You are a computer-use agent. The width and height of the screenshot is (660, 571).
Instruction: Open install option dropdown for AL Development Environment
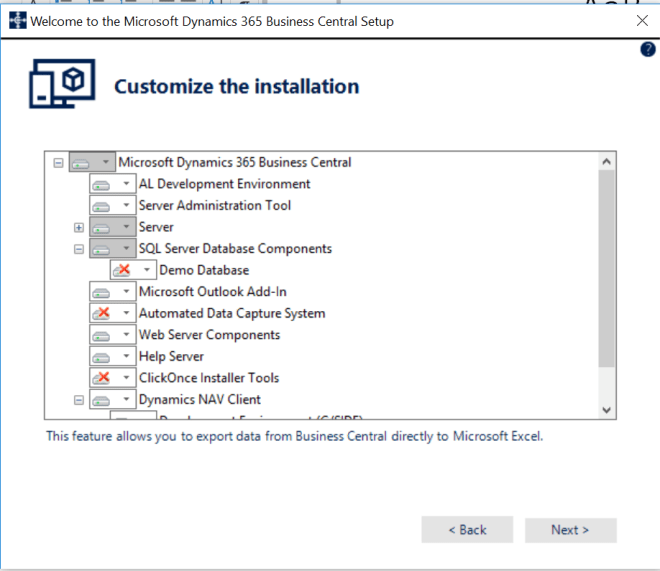click(x=126, y=183)
